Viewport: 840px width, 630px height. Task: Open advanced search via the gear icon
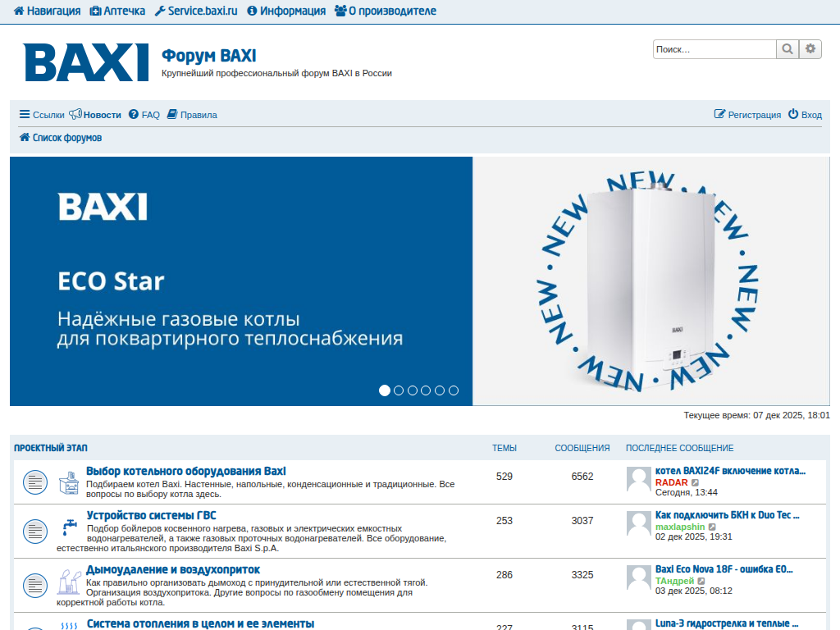click(810, 49)
